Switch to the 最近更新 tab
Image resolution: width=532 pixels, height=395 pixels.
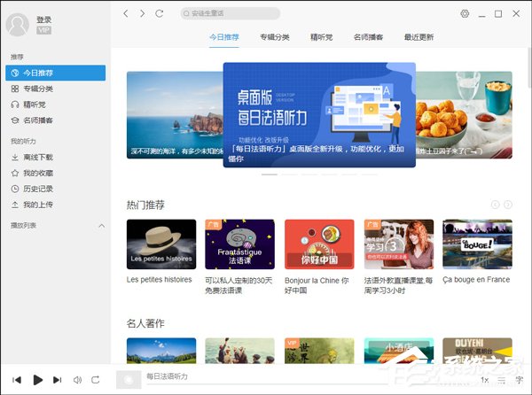pyautogui.click(x=419, y=37)
